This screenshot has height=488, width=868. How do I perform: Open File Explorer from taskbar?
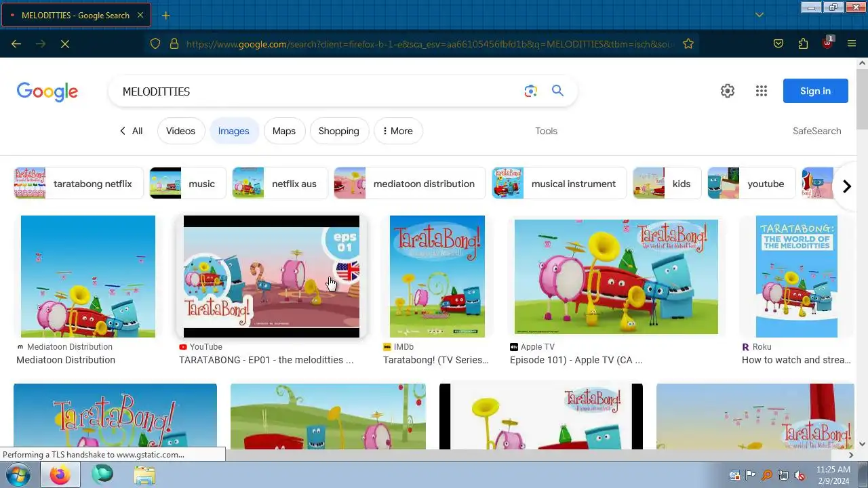tap(144, 475)
